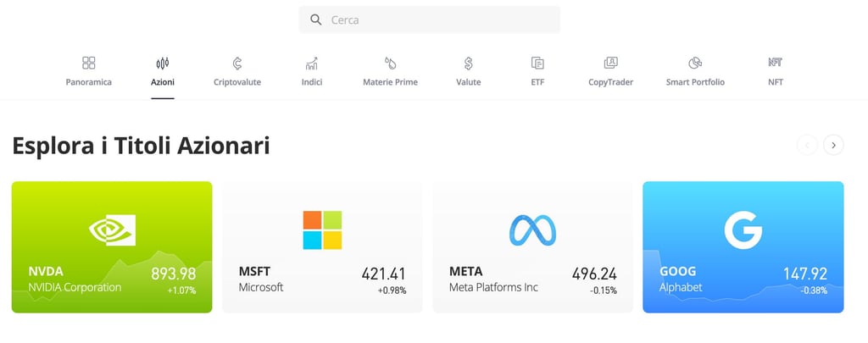Click the 147.92 GOOG price
868x343 pixels.
(805, 274)
